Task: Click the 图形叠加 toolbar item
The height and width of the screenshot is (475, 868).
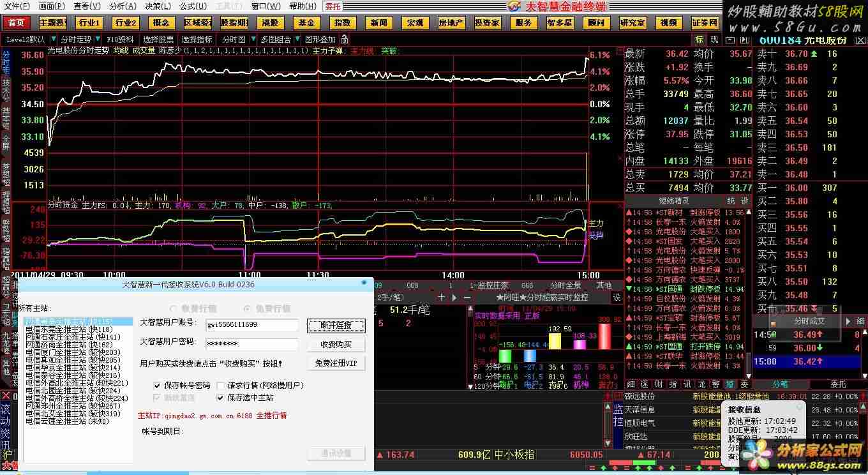Action: 320,40
